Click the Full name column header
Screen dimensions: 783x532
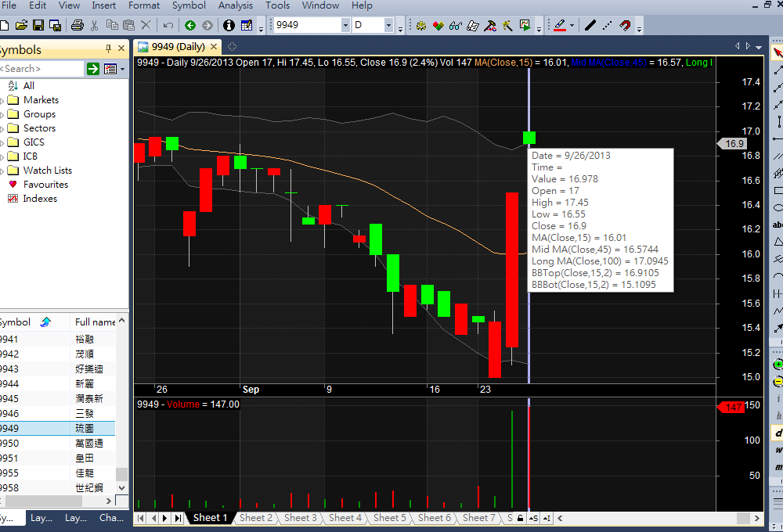click(95, 322)
